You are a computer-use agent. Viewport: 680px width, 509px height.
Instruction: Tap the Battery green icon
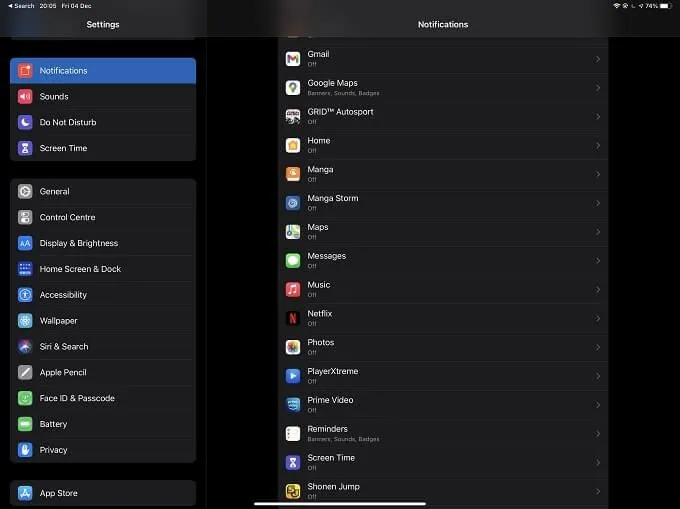point(25,424)
